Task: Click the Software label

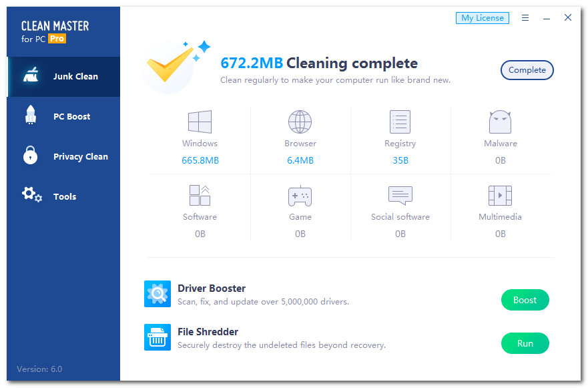Action: 200,217
